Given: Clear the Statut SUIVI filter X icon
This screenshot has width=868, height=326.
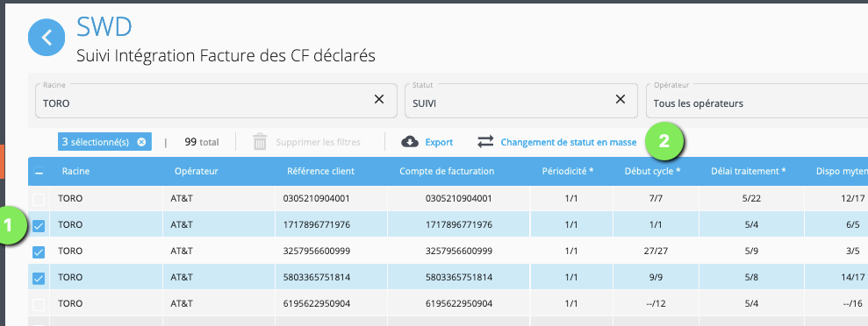Looking at the screenshot, I should point(621,99).
